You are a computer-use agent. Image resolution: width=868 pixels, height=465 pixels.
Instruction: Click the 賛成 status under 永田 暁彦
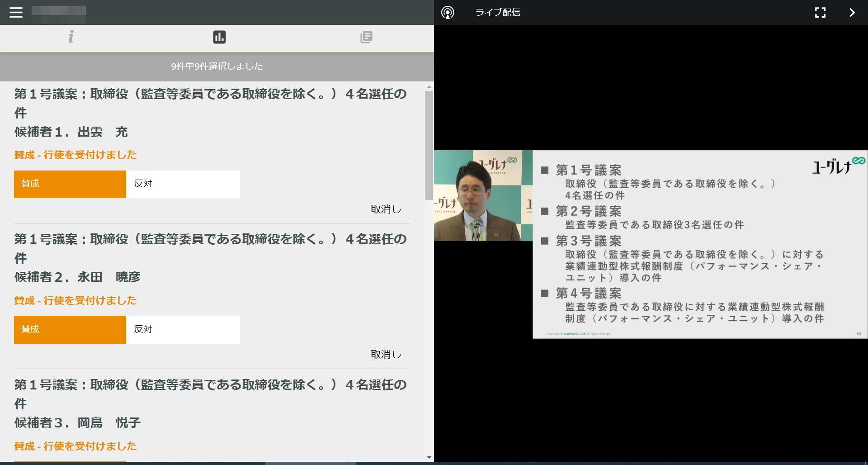point(75,300)
